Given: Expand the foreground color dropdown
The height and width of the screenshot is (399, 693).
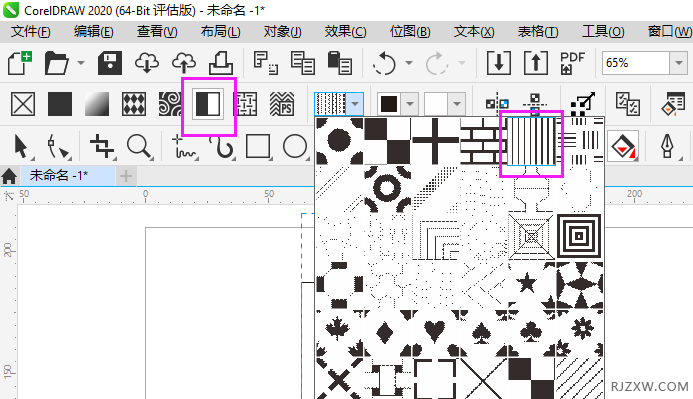Looking at the screenshot, I should 410,104.
